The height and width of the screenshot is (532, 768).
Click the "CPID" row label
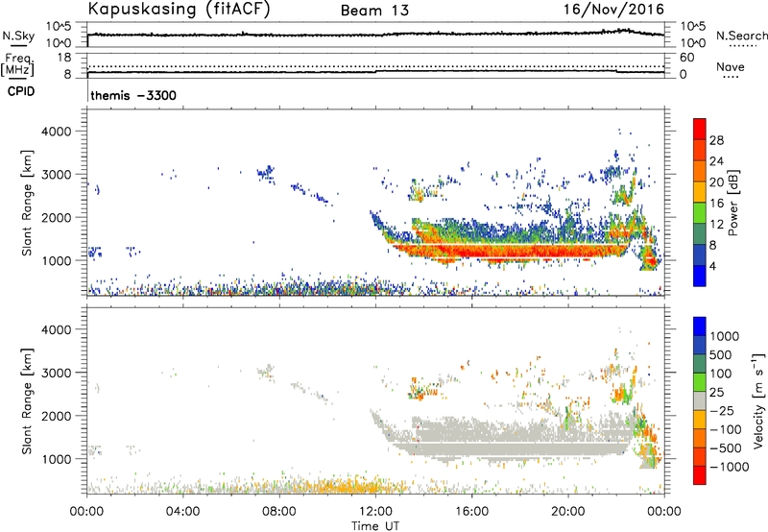(21, 91)
